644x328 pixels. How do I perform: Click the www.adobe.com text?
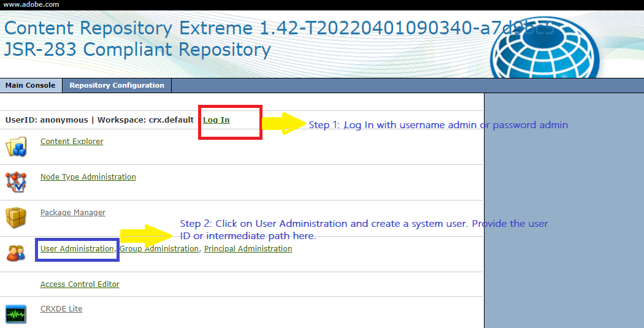(31, 5)
